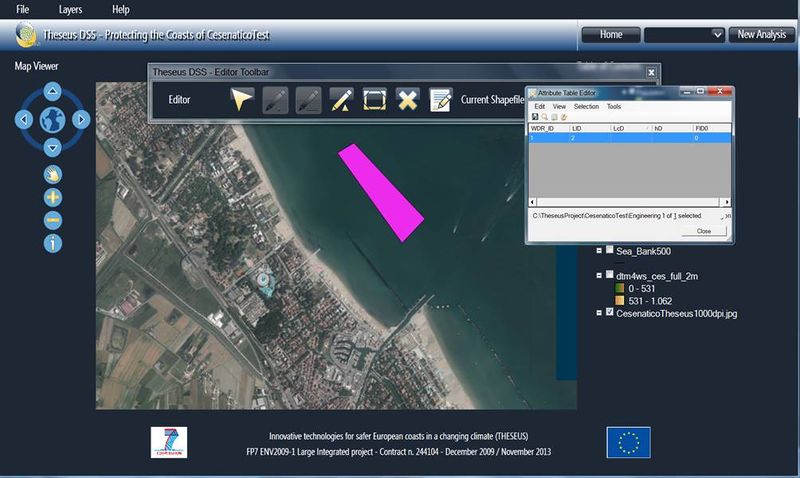The height and width of the screenshot is (478, 800).
Task: Click the Close button in Attribute Table Editor
Action: (x=704, y=231)
